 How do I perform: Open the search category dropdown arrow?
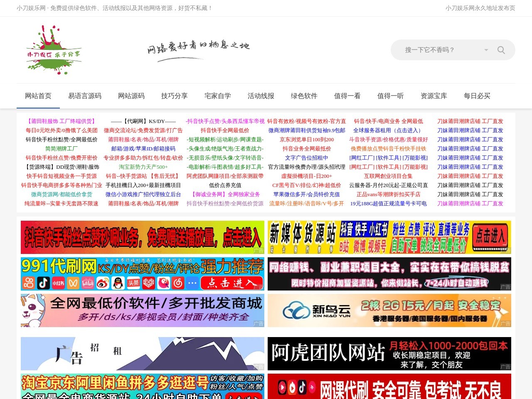(x=486, y=50)
